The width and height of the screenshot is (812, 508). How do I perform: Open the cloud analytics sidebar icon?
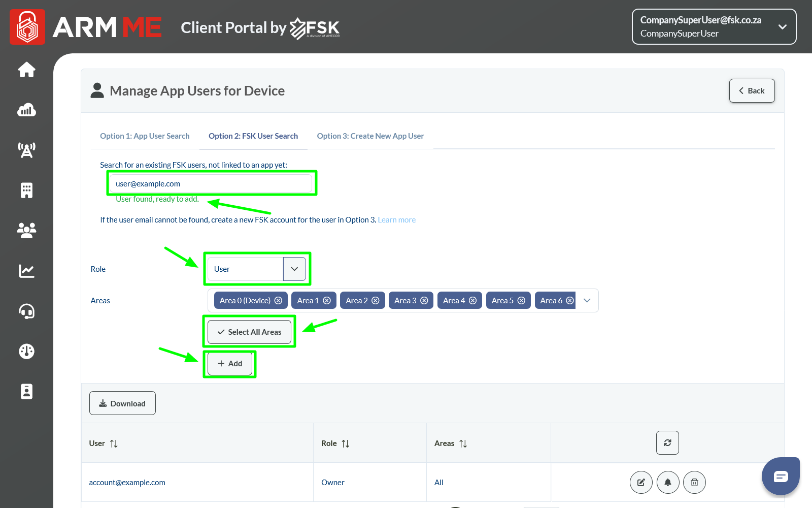coord(26,110)
